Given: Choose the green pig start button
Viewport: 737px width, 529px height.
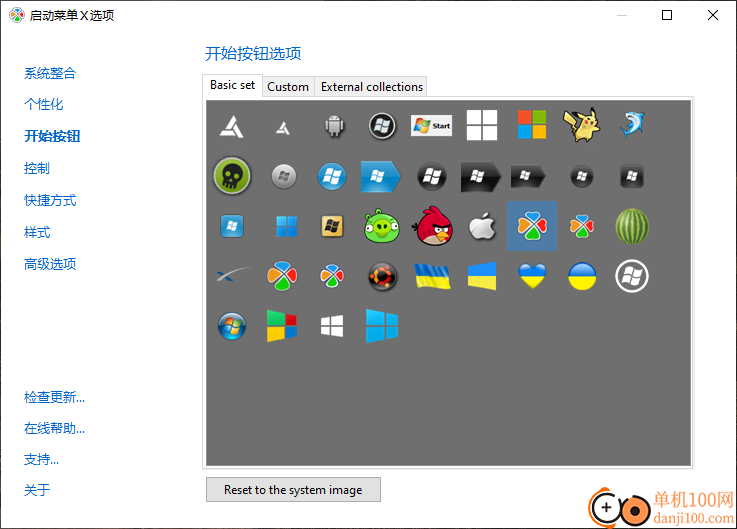Looking at the screenshot, I should point(382,226).
